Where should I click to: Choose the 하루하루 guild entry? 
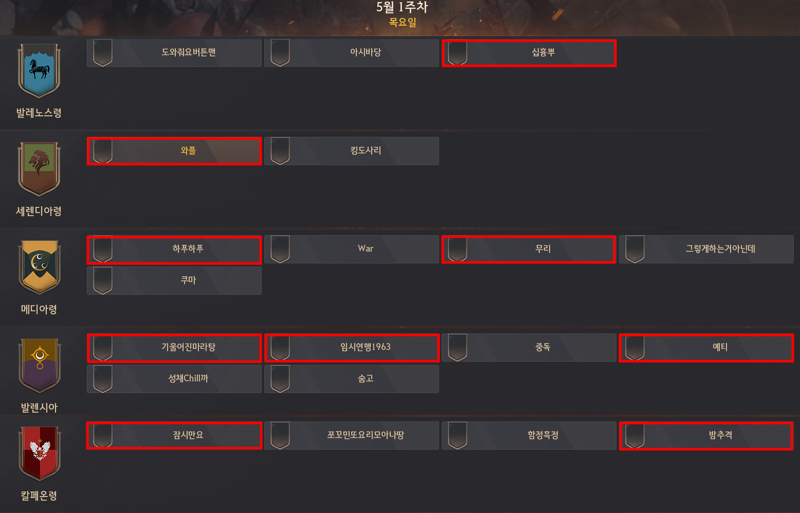pyautogui.click(x=174, y=250)
